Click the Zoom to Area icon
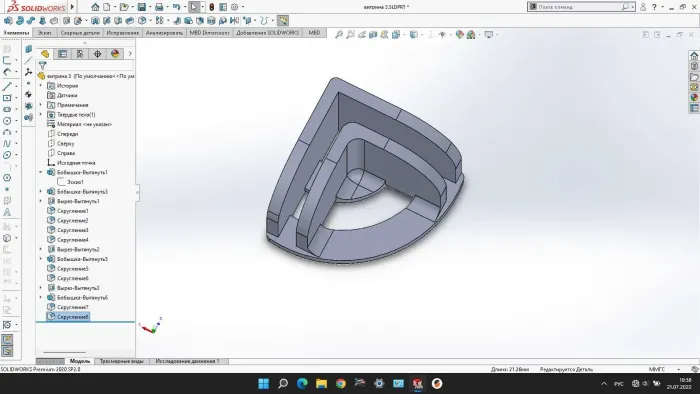 coord(350,34)
